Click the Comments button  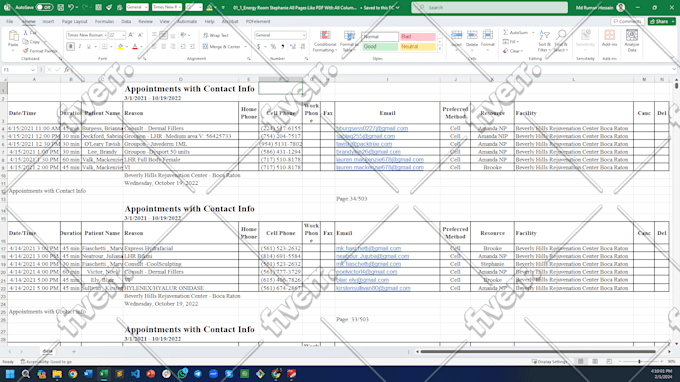(627, 21)
